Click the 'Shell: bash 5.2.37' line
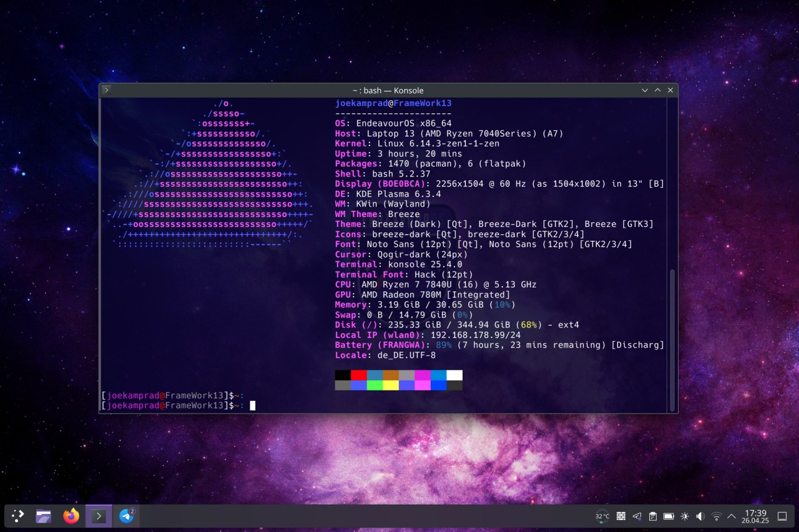Screen dimensions: 799x532 (x=383, y=173)
